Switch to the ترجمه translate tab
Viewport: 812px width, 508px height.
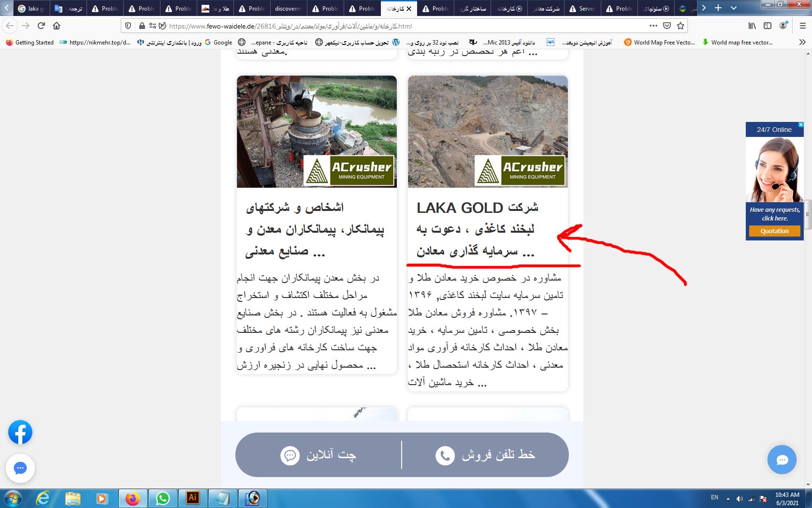pos(68,8)
